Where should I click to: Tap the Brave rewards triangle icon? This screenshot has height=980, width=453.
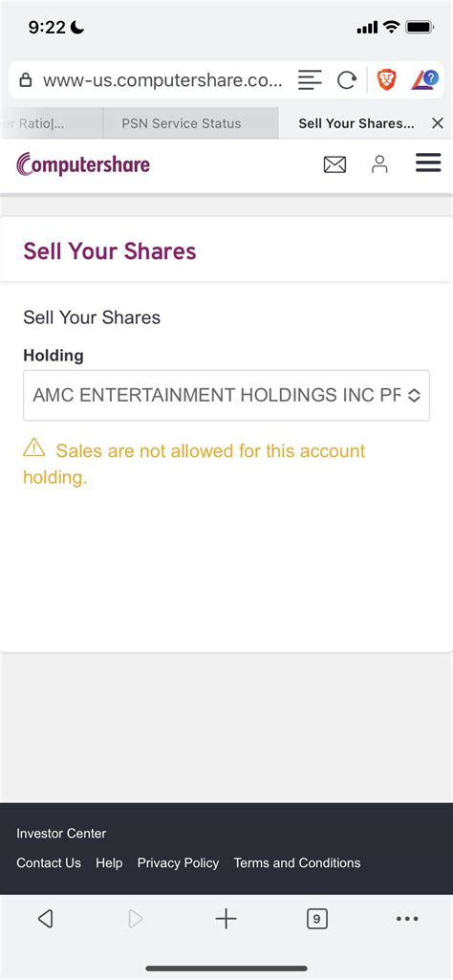coord(425,79)
